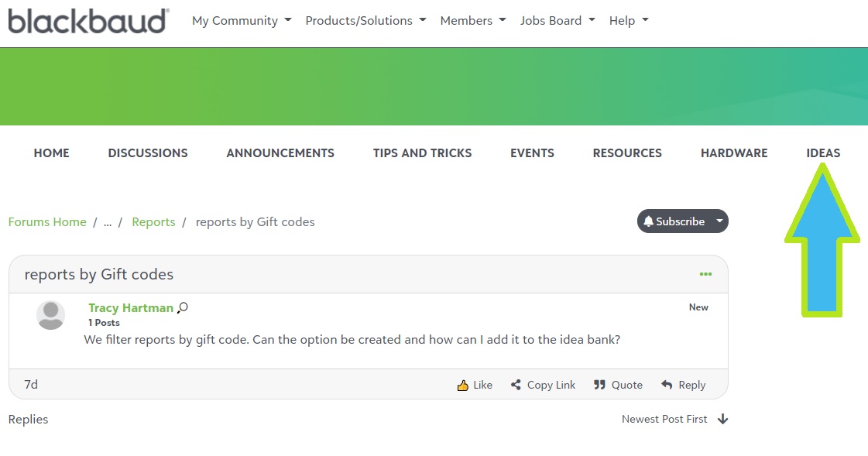Screen dimensions: 868x456
Task: Toggle sort order with the down arrow
Action: click(723, 419)
